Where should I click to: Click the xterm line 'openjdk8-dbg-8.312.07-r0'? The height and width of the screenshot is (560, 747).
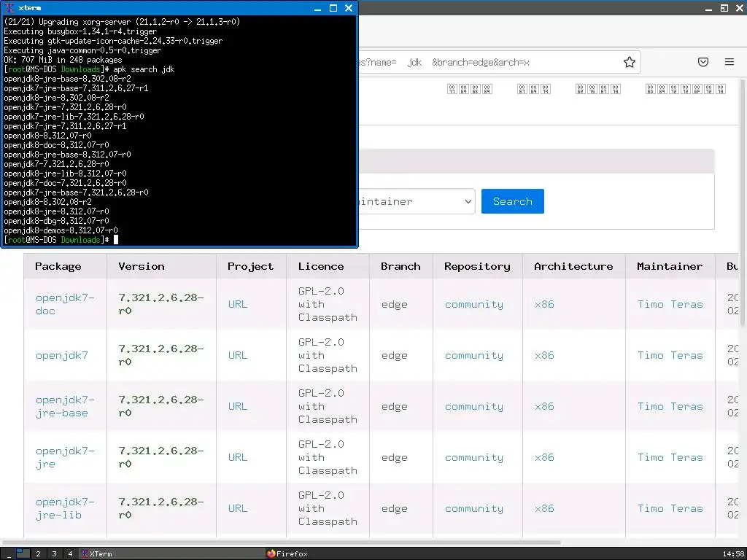click(56, 221)
